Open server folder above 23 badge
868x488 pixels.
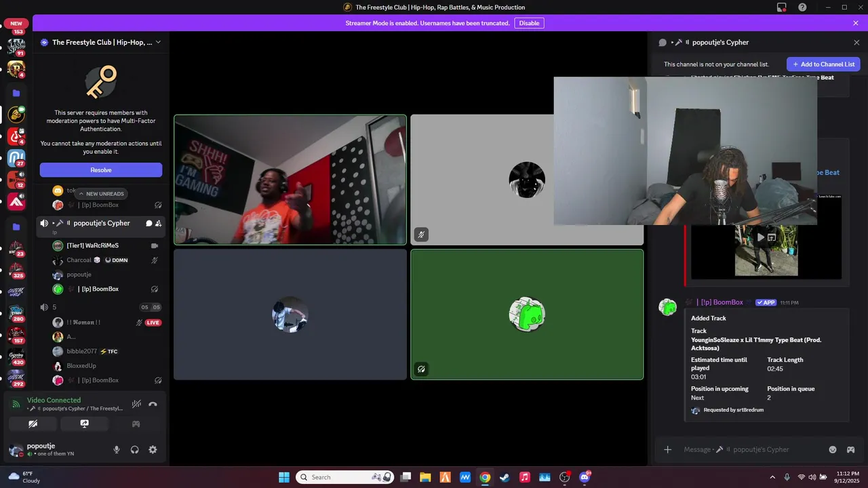coord(16,226)
